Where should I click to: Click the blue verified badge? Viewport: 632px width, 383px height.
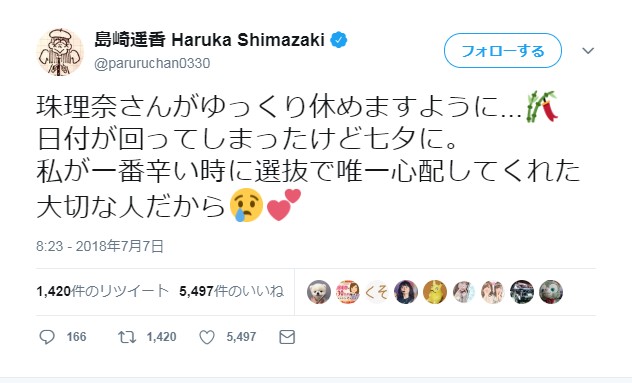(339, 40)
